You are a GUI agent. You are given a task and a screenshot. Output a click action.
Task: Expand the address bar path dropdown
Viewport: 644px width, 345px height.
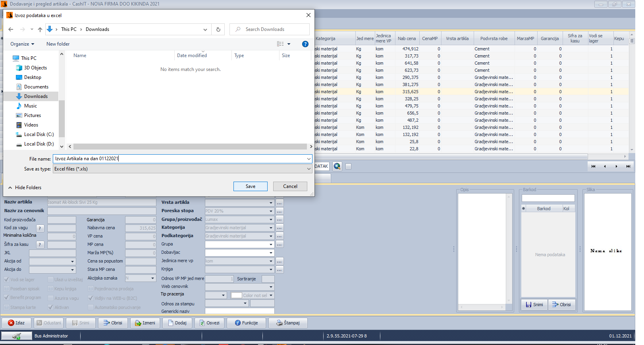205,29
